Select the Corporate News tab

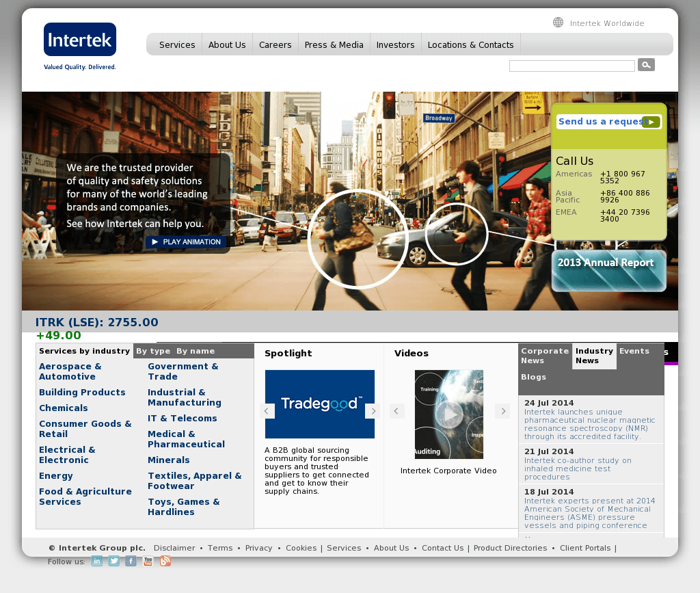click(545, 356)
